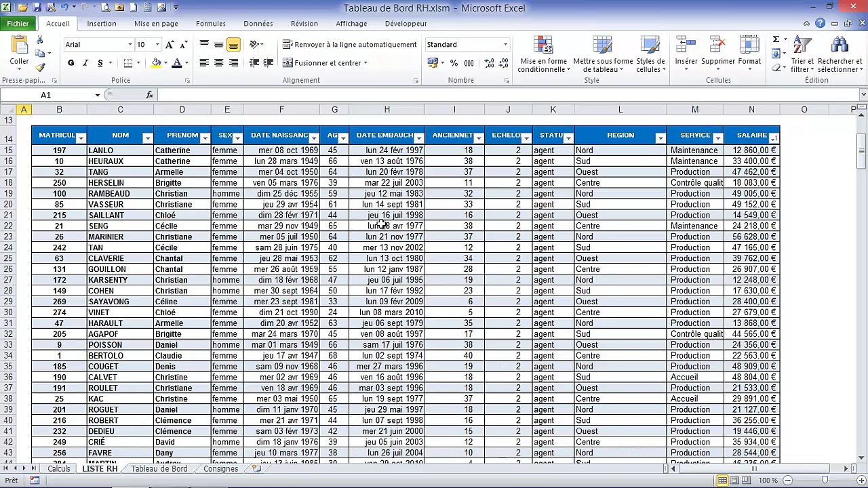Toggle align top vertical alignment

coord(204,45)
